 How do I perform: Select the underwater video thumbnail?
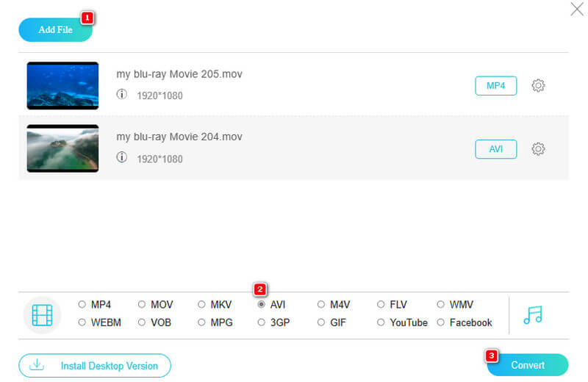click(62, 86)
